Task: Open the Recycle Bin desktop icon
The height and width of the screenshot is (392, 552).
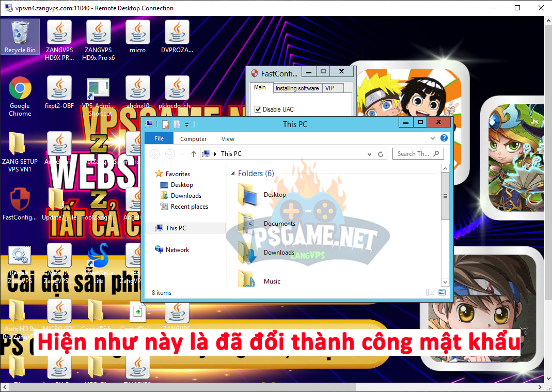Action: [x=20, y=36]
